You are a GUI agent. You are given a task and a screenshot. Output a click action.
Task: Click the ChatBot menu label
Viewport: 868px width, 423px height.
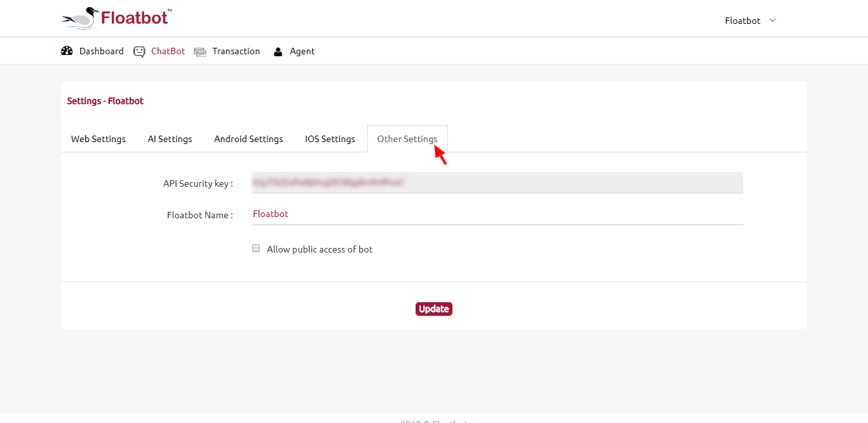pos(168,51)
